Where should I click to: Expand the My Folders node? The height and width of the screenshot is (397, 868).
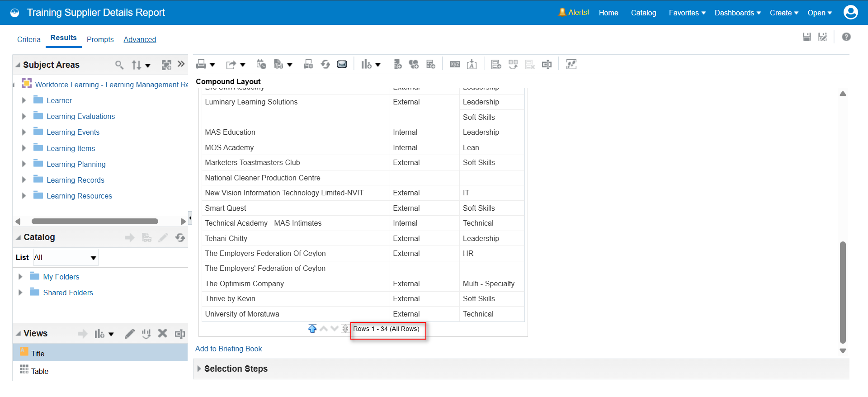(x=20, y=277)
